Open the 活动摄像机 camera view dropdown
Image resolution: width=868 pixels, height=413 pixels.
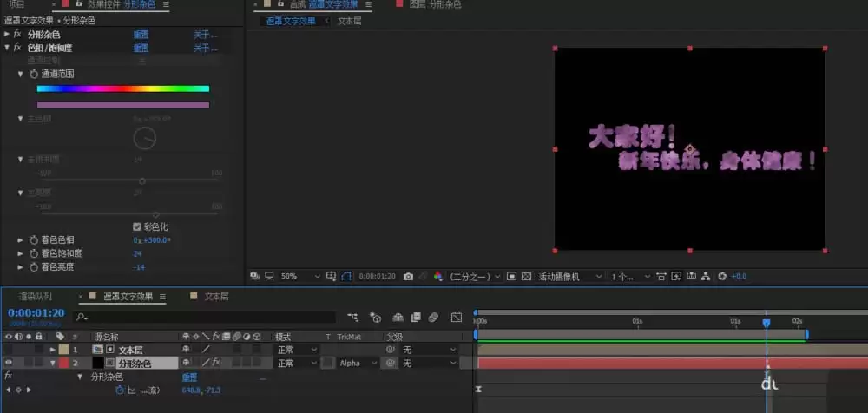tap(571, 276)
